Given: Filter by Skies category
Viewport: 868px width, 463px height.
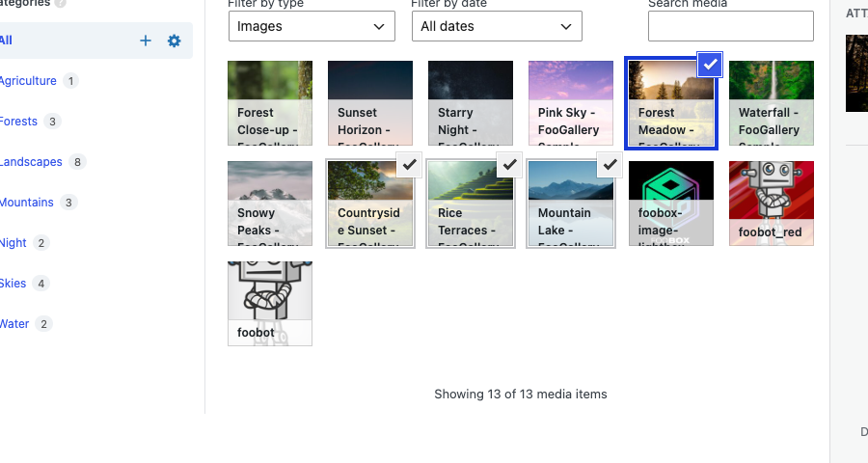Looking at the screenshot, I should [x=13, y=283].
